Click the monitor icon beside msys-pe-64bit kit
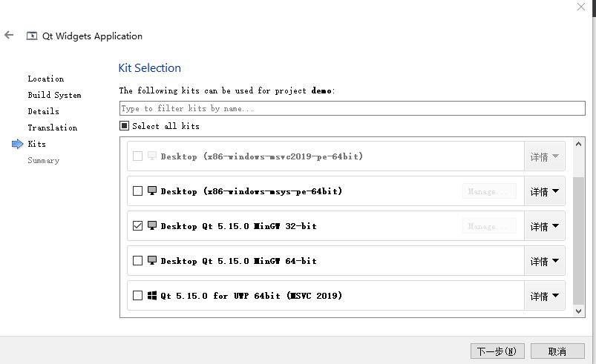This screenshot has width=596, height=364. 152,191
